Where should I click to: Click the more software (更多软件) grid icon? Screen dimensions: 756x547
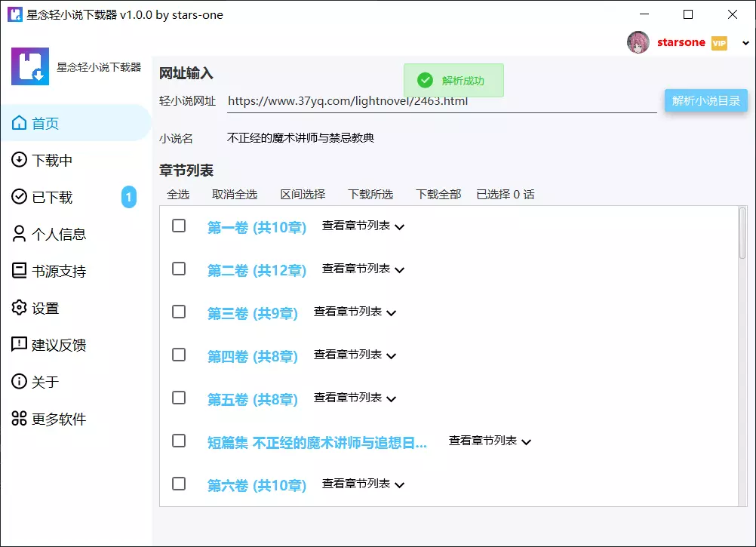point(19,419)
